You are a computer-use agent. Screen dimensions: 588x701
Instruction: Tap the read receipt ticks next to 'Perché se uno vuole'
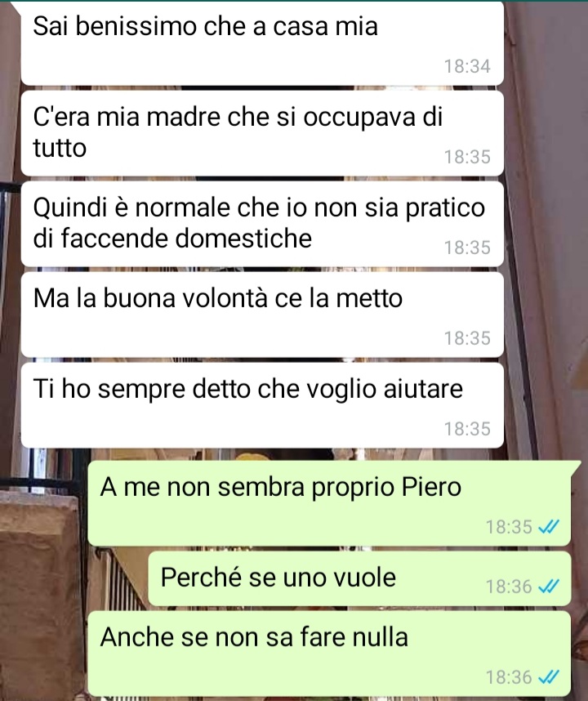tap(549, 587)
